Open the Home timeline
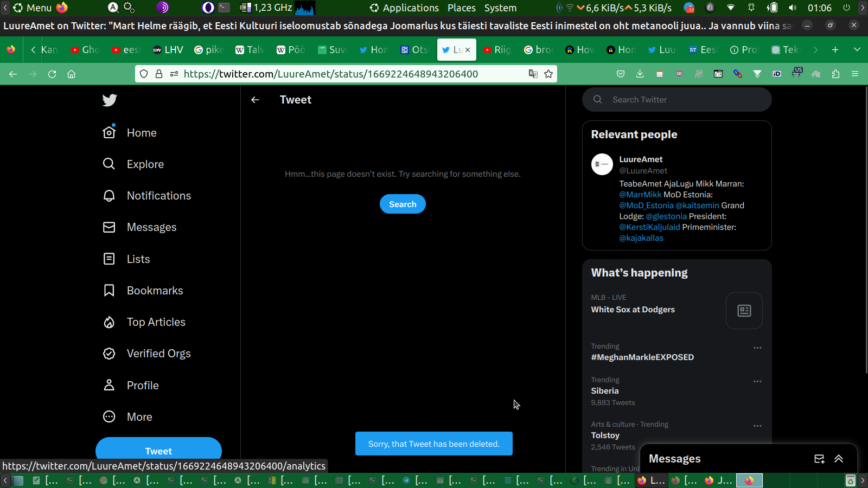The height and width of the screenshot is (488, 868). (130, 133)
